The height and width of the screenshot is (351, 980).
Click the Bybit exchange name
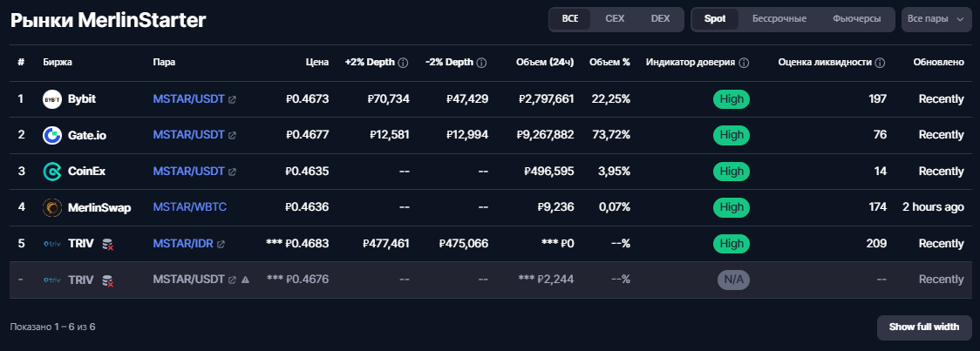point(82,98)
